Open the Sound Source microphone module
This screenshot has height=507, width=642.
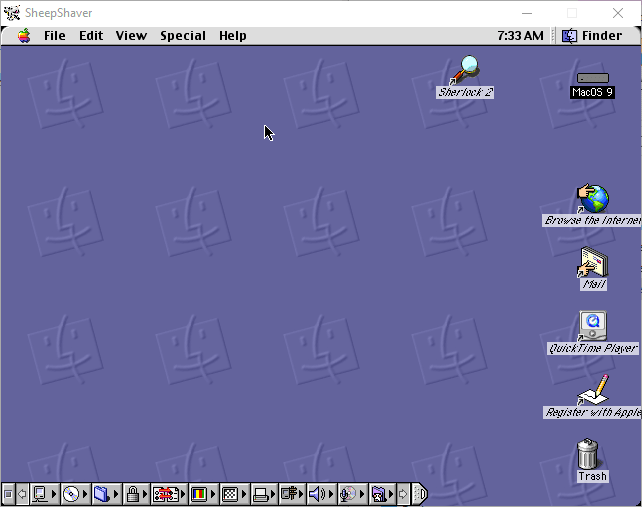[x=352, y=494]
